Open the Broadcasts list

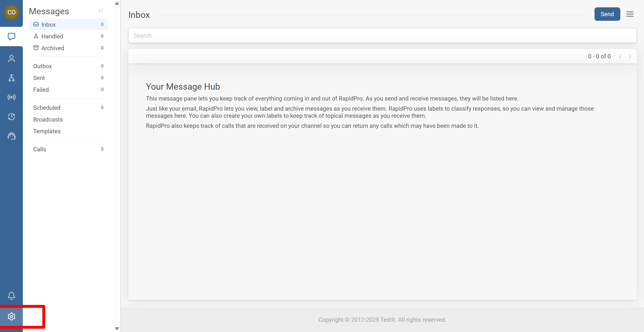click(48, 119)
